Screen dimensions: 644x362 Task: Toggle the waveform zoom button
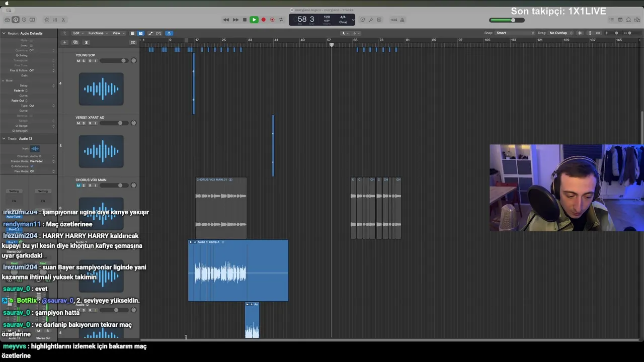pyautogui.click(x=580, y=33)
